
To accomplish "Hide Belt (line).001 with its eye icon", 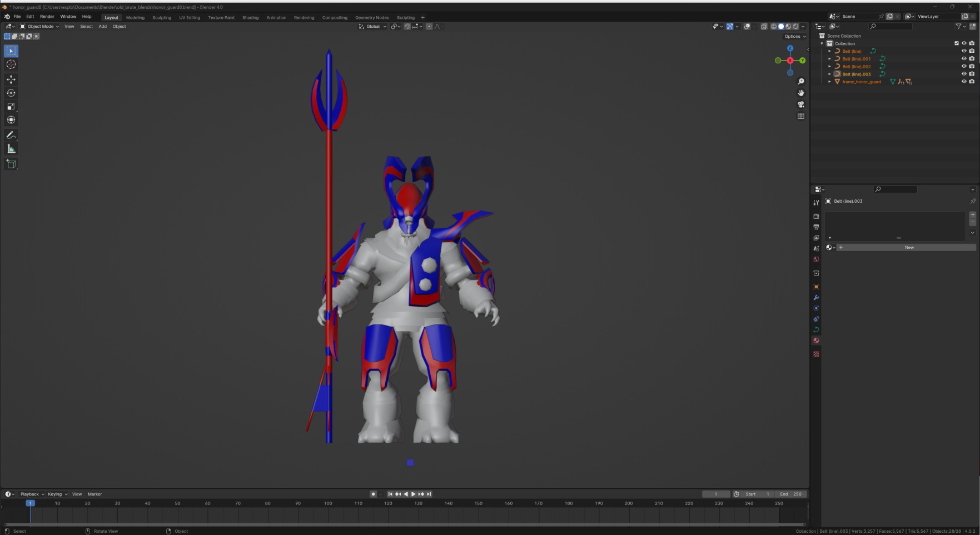I will click(x=964, y=58).
